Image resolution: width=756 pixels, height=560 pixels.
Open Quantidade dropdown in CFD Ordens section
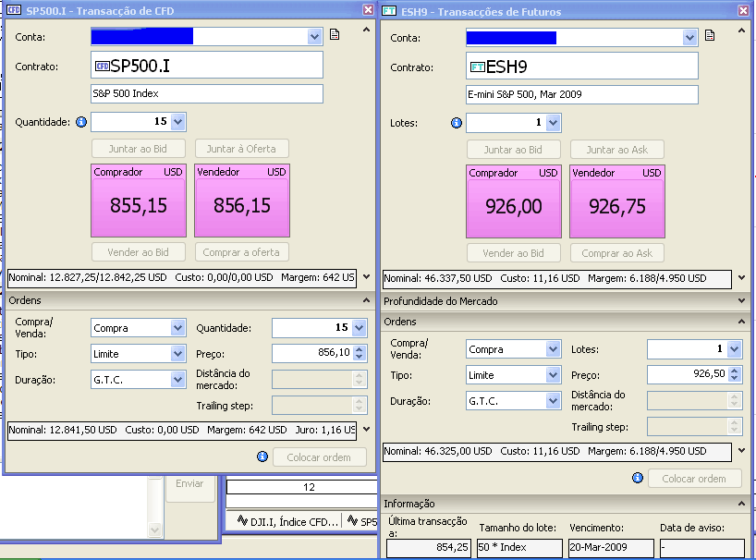click(x=360, y=328)
